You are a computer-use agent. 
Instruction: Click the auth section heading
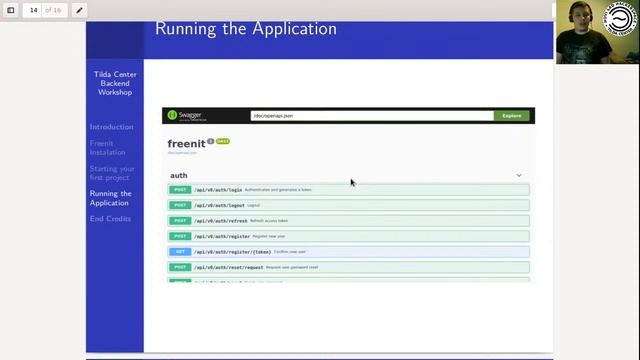point(179,176)
